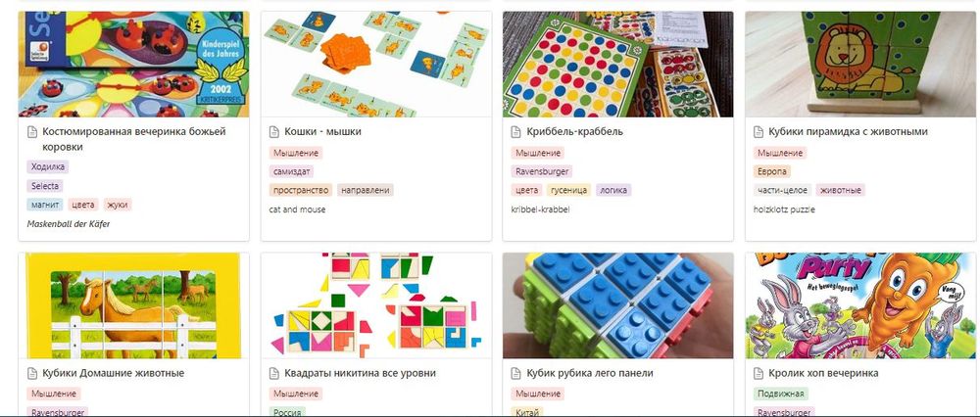Select the Ходилка tag on ladybug card
This screenshot has height=417, width=980.
[x=47, y=166]
